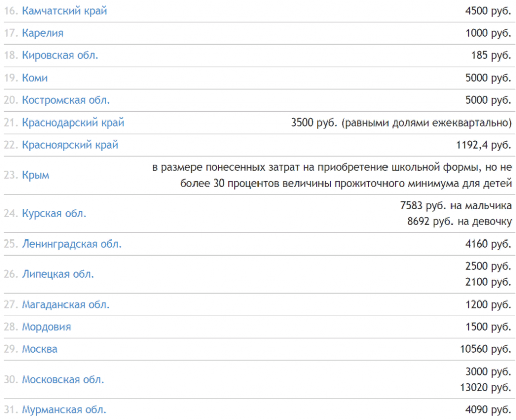Open the Камчатский край link
Image resolution: width=516 pixels, height=420 pixels.
pyautogui.click(x=64, y=11)
